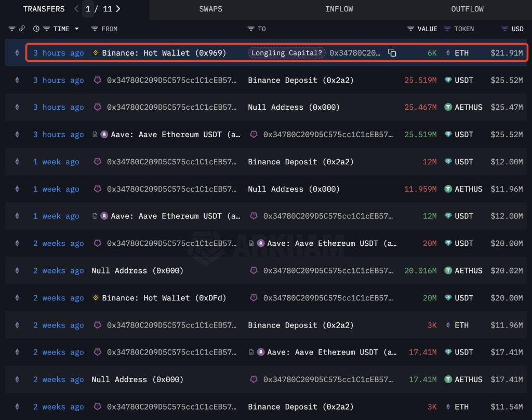The height and width of the screenshot is (420, 532).
Task: Open Binance: Hot Wallet (0xDFd) link
Action: pyautogui.click(x=164, y=298)
